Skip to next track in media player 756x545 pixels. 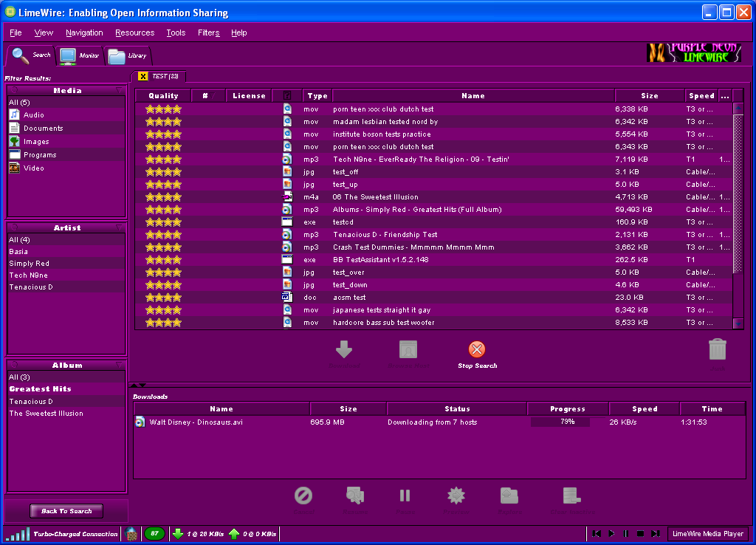click(x=656, y=533)
